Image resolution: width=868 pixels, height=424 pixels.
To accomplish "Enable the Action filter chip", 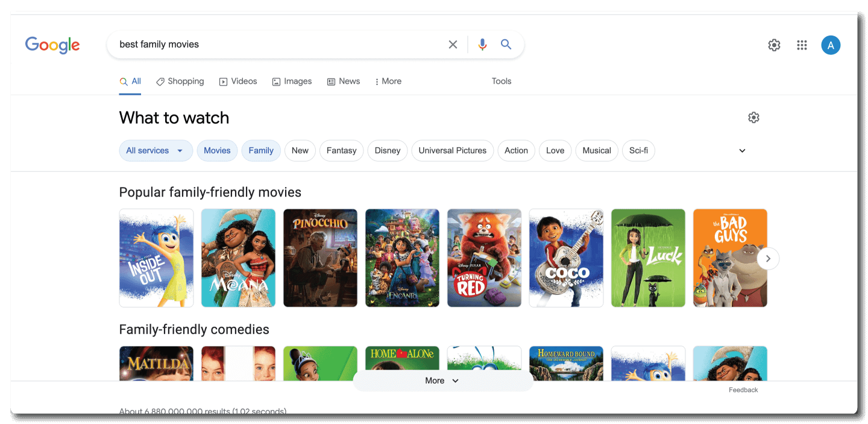I will pos(517,151).
